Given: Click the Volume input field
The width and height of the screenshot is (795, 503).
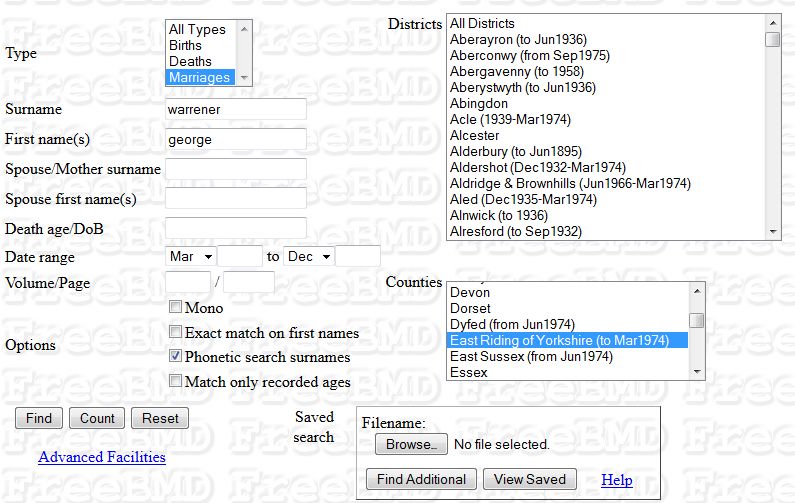Looking at the screenshot, I should (188, 282).
